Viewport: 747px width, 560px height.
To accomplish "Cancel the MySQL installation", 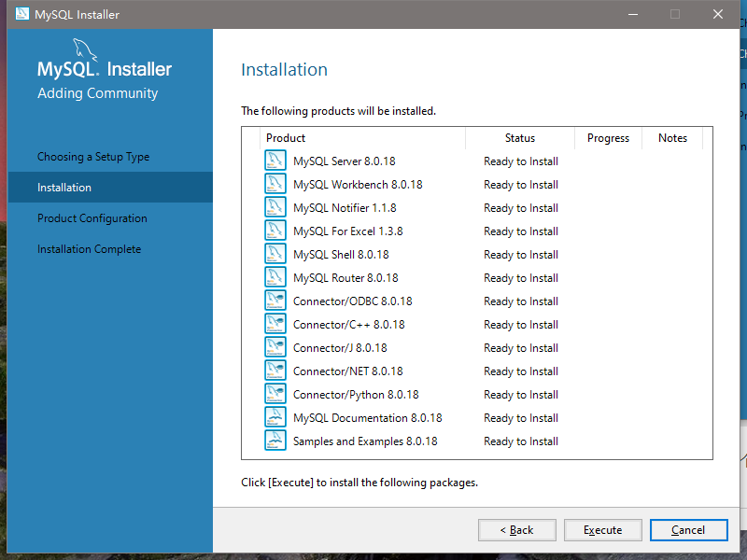I will click(x=688, y=530).
